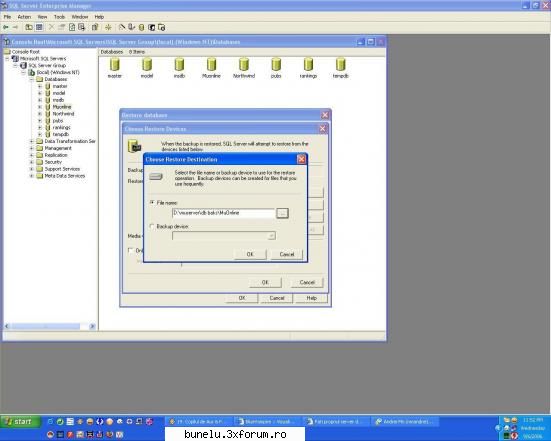Select Console Root in the tree
This screenshot has height=441, width=551.
pyautogui.click(x=25, y=52)
